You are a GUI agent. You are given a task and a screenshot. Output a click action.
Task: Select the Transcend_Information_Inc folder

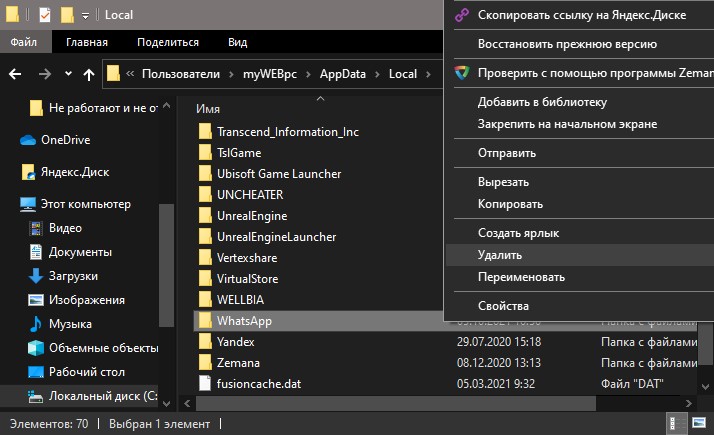pos(287,132)
